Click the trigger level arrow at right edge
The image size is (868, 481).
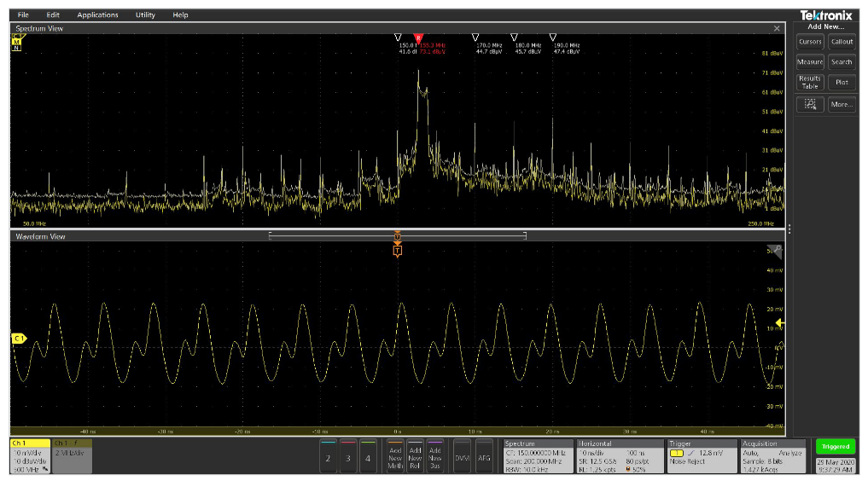[779, 322]
